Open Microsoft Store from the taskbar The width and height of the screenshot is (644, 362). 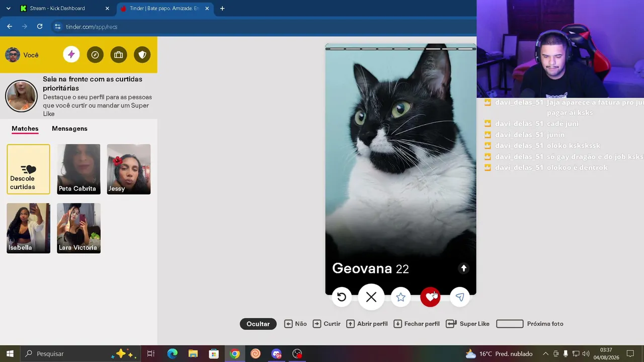point(214,353)
